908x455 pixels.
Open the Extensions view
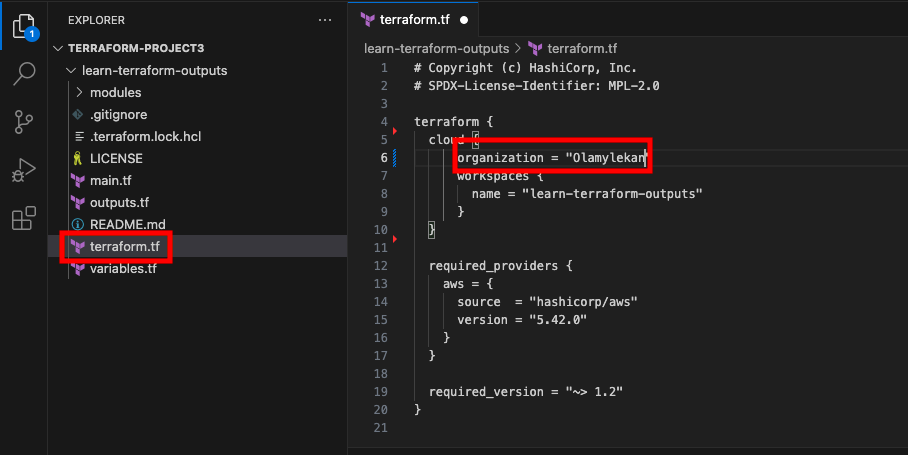click(x=24, y=218)
